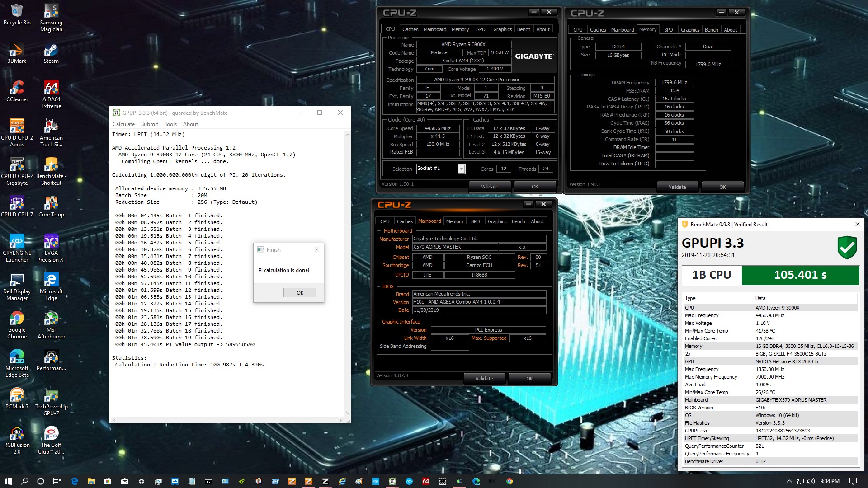Open the Socket #1 selection dropdown
868x488 pixels.
click(461, 169)
